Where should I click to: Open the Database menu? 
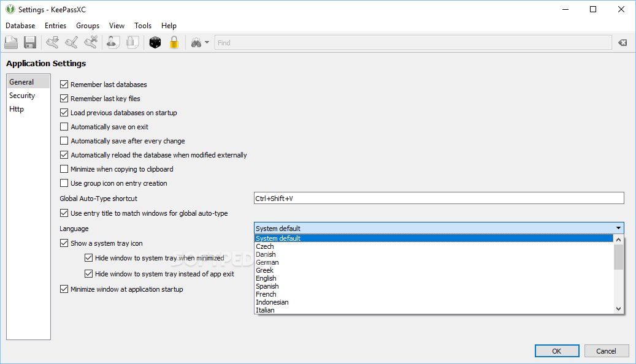(20, 26)
